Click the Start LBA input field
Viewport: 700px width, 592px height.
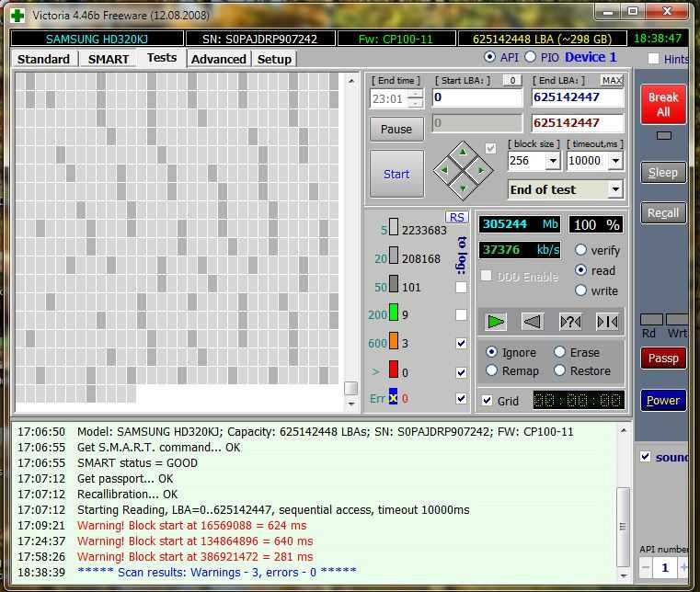point(476,97)
